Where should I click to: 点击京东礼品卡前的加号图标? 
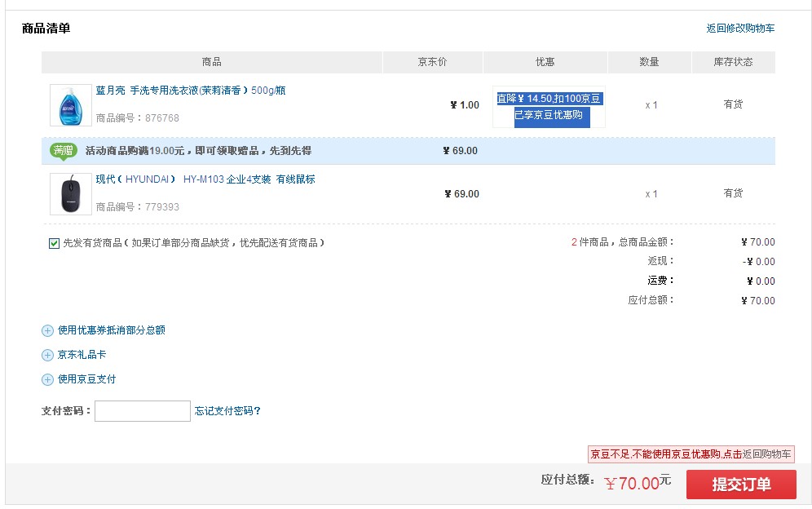tap(47, 355)
